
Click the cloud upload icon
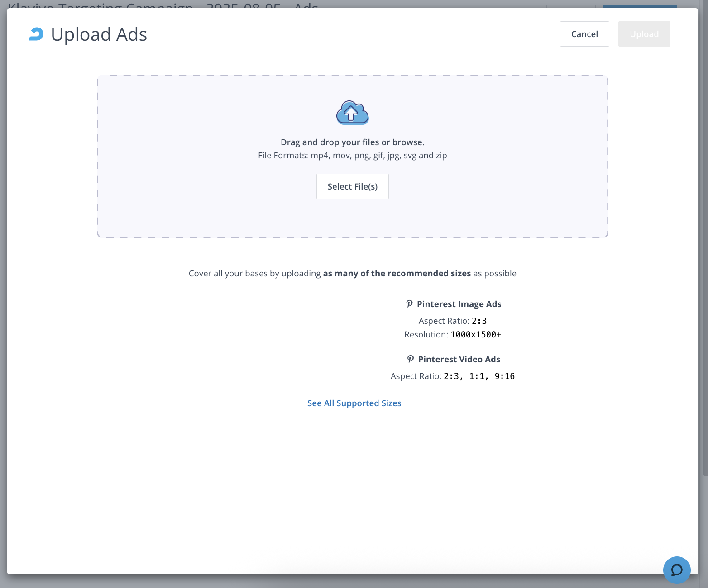point(352,113)
